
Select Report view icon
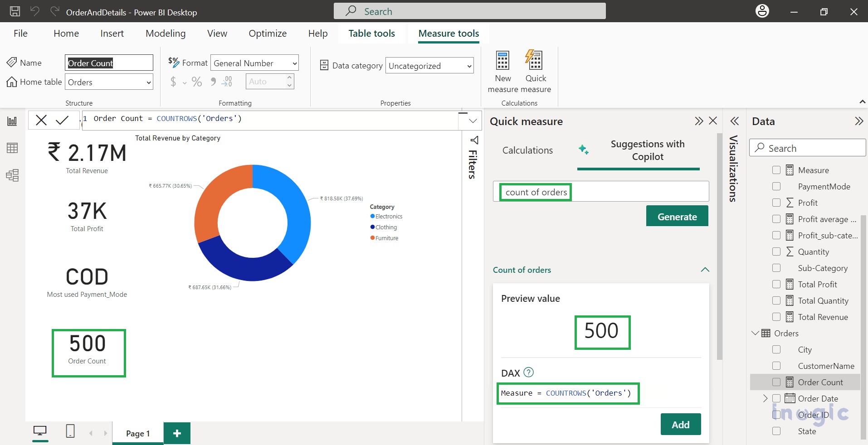(12, 120)
